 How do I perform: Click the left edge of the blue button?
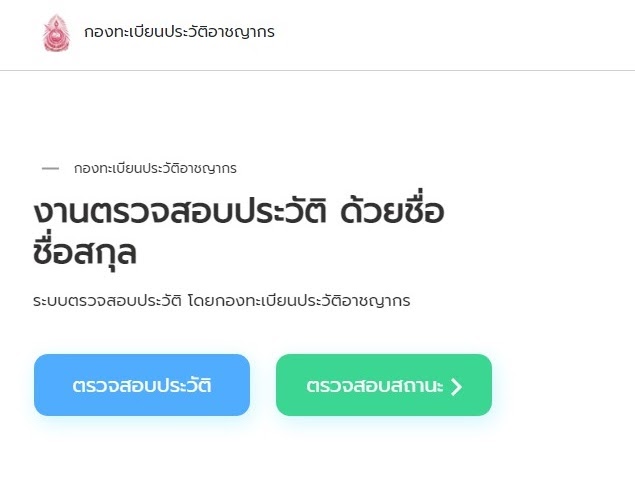tap(40, 385)
